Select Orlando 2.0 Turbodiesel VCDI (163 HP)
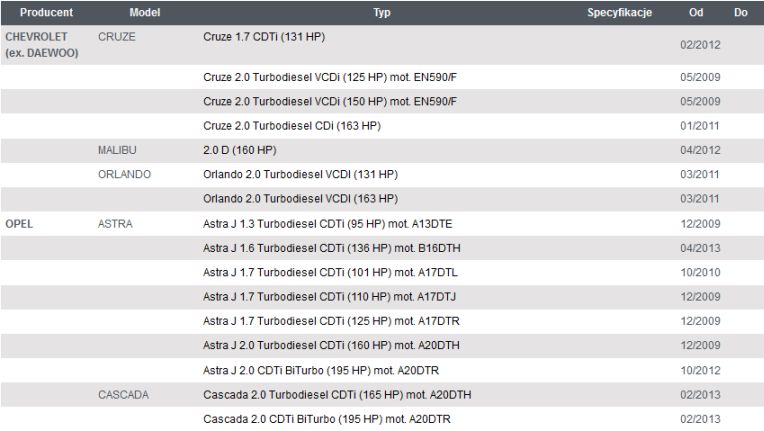Image resolution: width=764 pixels, height=431 pixels. (x=301, y=199)
